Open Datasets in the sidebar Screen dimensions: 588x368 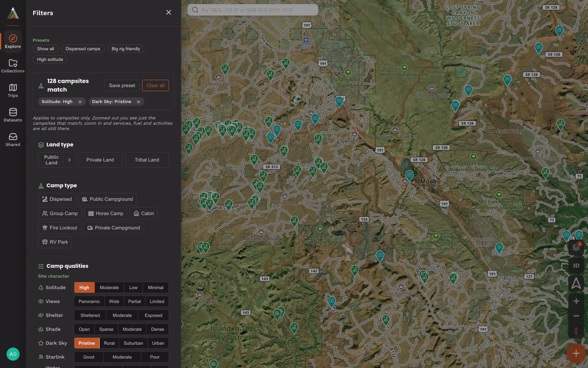13,115
